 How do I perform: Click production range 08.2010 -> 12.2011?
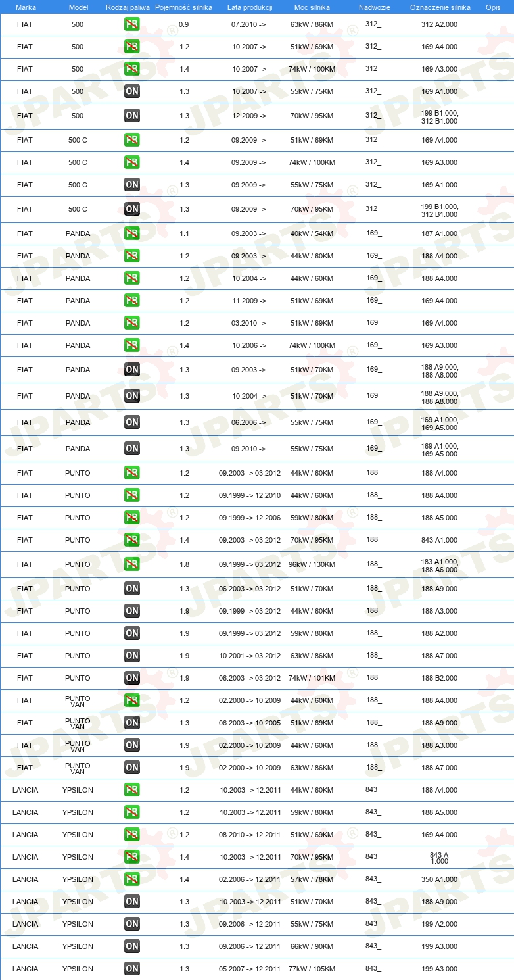click(x=250, y=835)
